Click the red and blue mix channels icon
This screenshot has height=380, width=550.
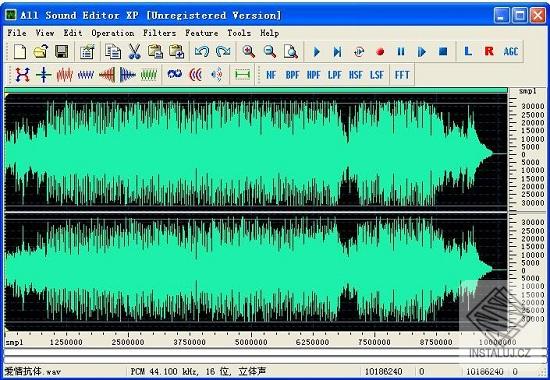pos(22,74)
